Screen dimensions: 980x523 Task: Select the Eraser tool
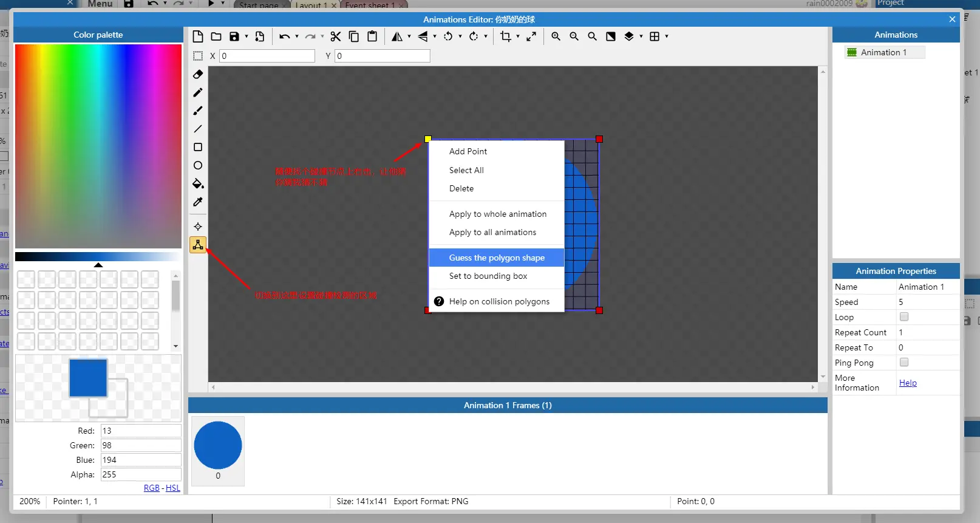pyautogui.click(x=198, y=74)
